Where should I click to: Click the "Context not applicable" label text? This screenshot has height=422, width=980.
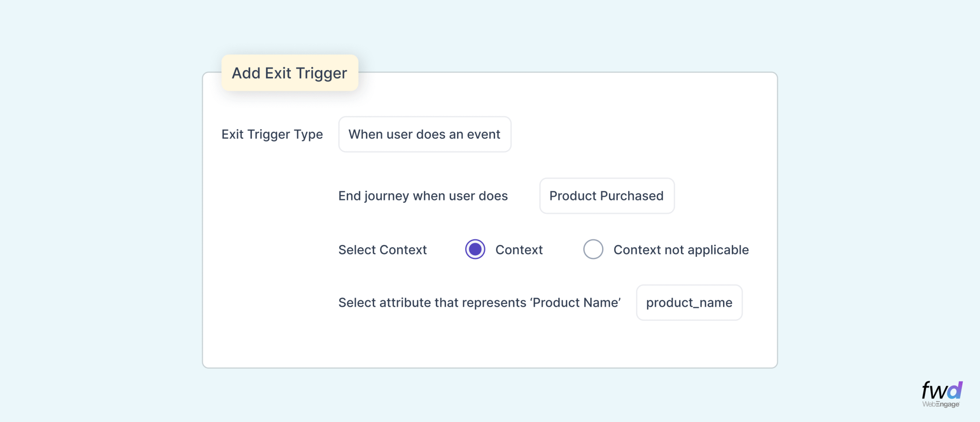pos(681,250)
